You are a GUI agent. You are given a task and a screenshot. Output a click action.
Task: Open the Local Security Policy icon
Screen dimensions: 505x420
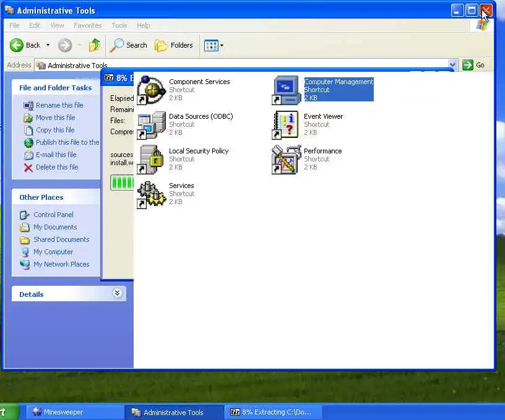pos(151,160)
